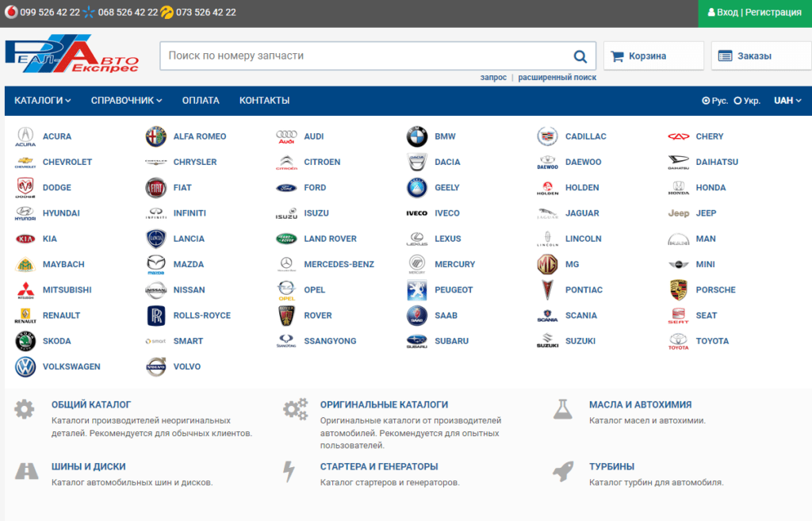Click the Kia red oval logo
The image size is (812, 521).
pyautogui.click(x=25, y=239)
